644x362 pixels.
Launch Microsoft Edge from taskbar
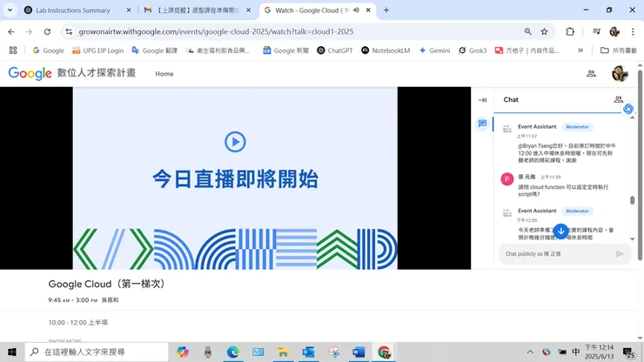[x=233, y=352]
